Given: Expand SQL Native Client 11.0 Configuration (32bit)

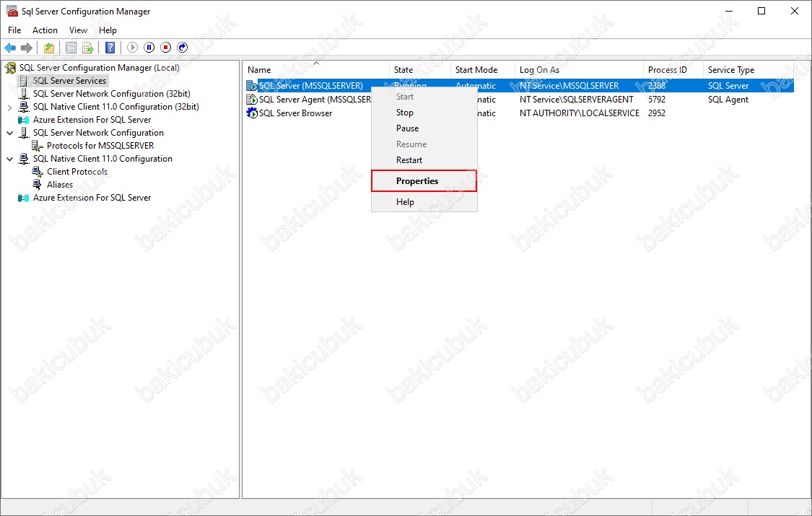Looking at the screenshot, I should click(9, 107).
